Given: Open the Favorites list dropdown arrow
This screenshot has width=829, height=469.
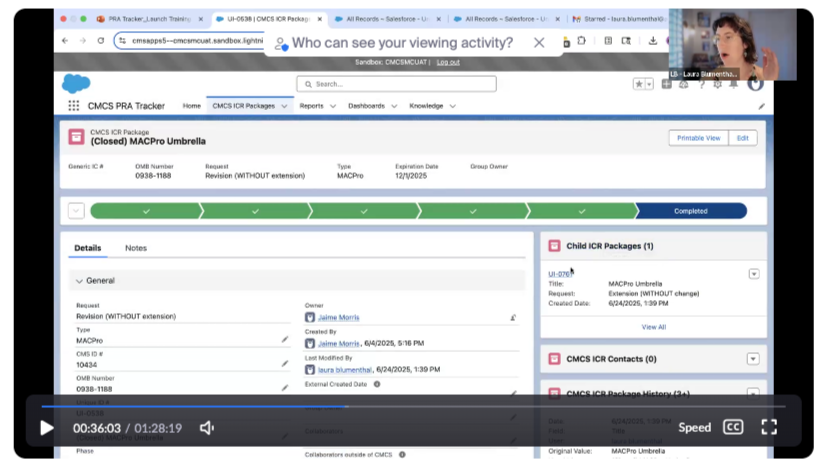Looking at the screenshot, I should click(x=649, y=84).
